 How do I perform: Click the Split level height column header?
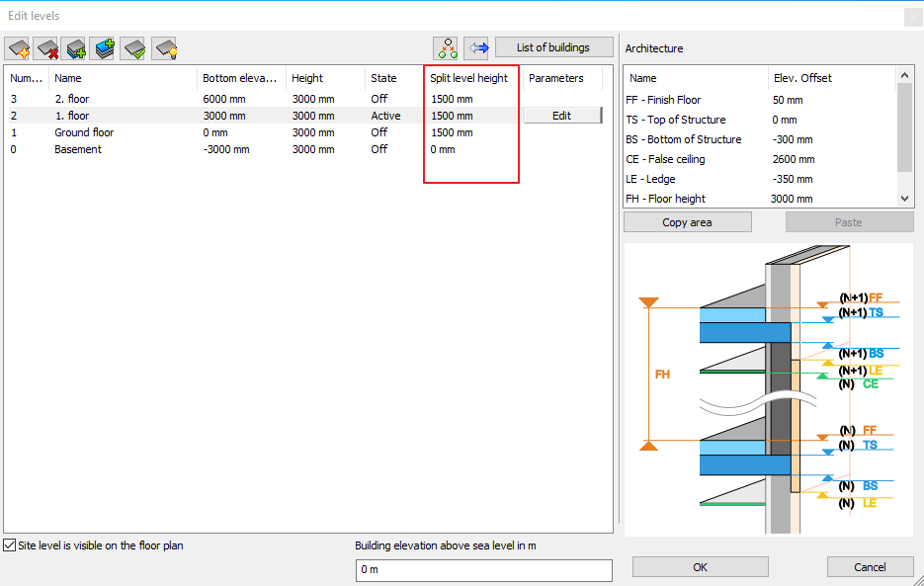(468, 78)
